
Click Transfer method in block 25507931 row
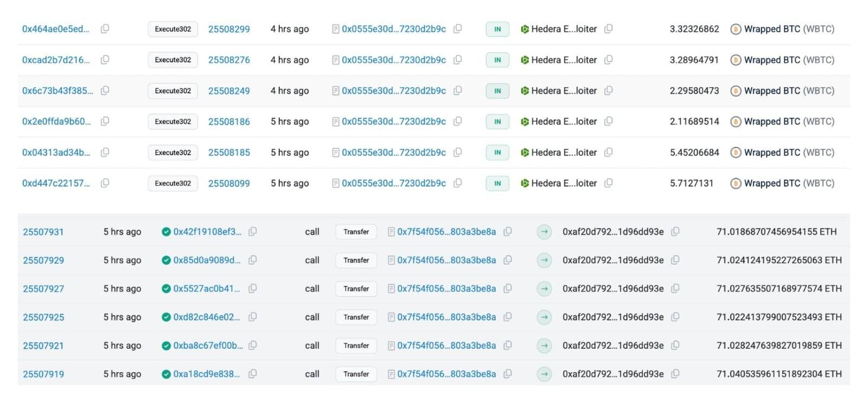point(356,232)
